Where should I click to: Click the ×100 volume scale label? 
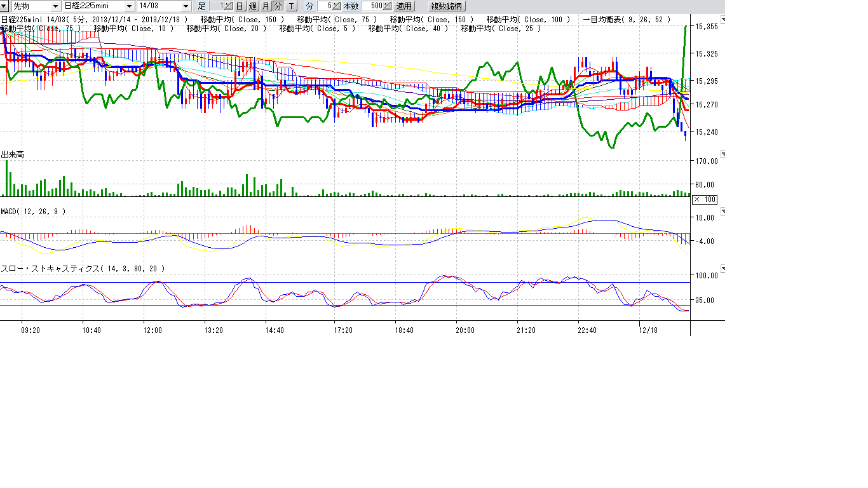[705, 200]
